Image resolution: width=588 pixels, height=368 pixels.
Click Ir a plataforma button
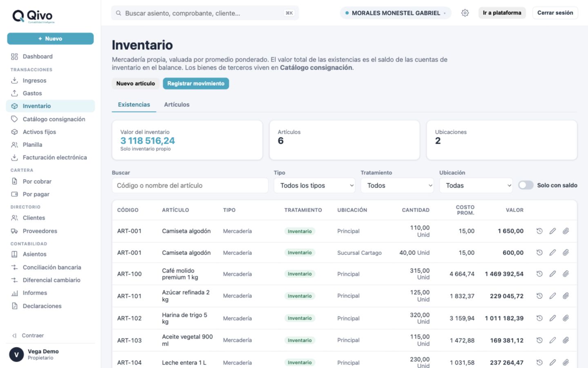tap(502, 13)
